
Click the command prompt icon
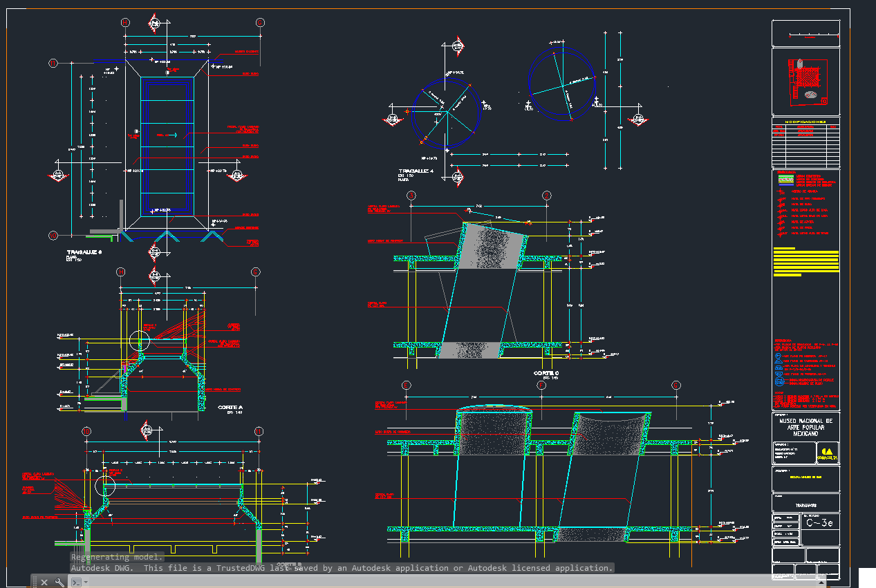76,582
